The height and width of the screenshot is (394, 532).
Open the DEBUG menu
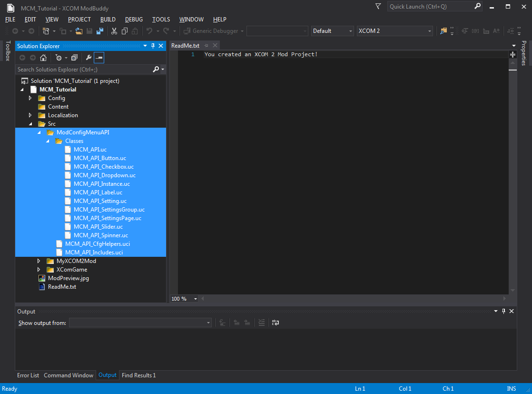click(134, 20)
